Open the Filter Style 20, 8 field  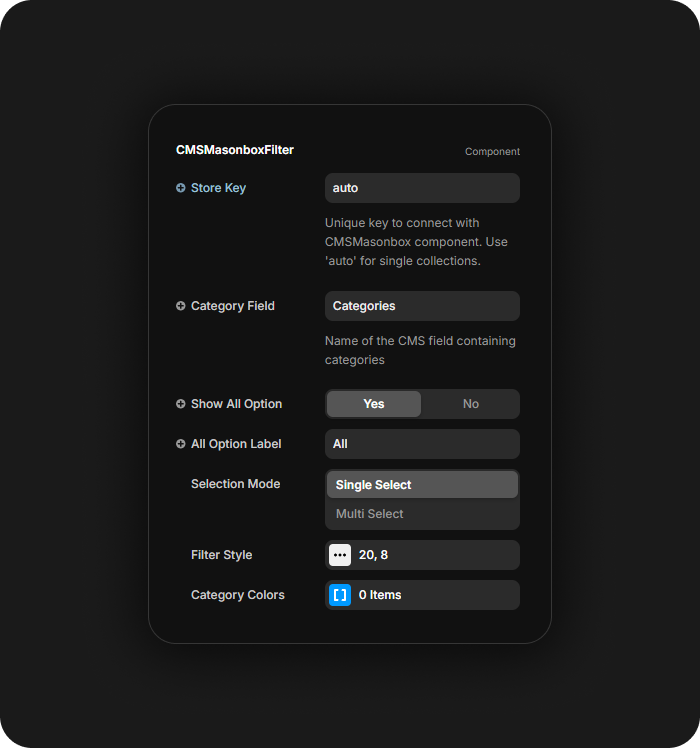point(435,555)
